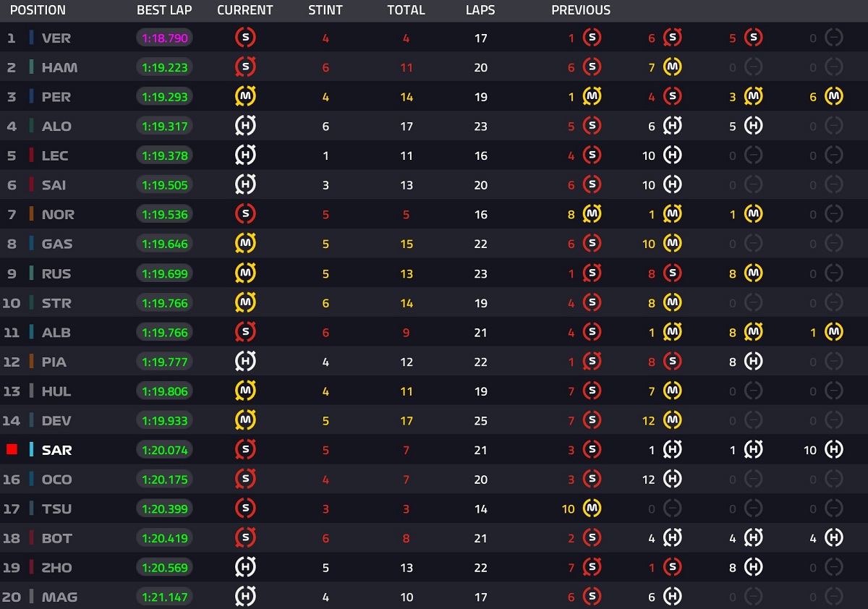Click MAG's current hard tyre icon

click(245, 597)
